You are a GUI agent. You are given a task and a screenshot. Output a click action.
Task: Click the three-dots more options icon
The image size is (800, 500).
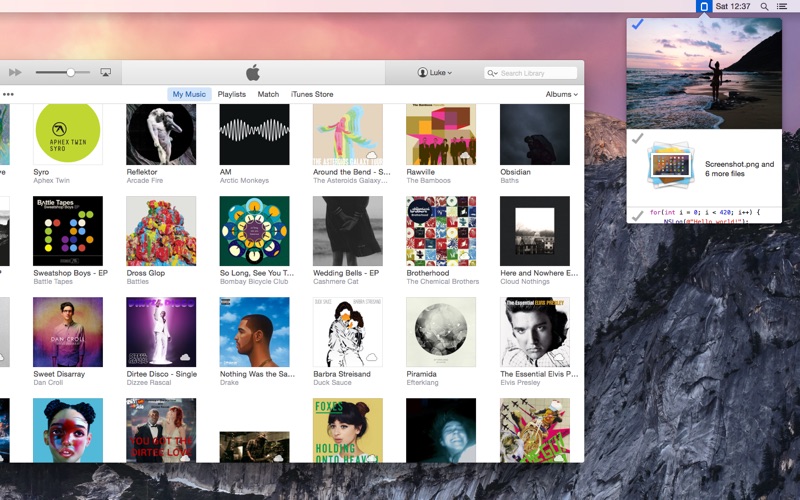pyautogui.click(x=8, y=94)
